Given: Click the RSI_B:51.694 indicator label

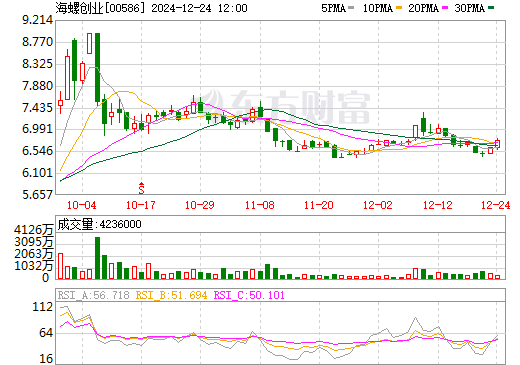Looking at the screenshot, I should point(171,295).
